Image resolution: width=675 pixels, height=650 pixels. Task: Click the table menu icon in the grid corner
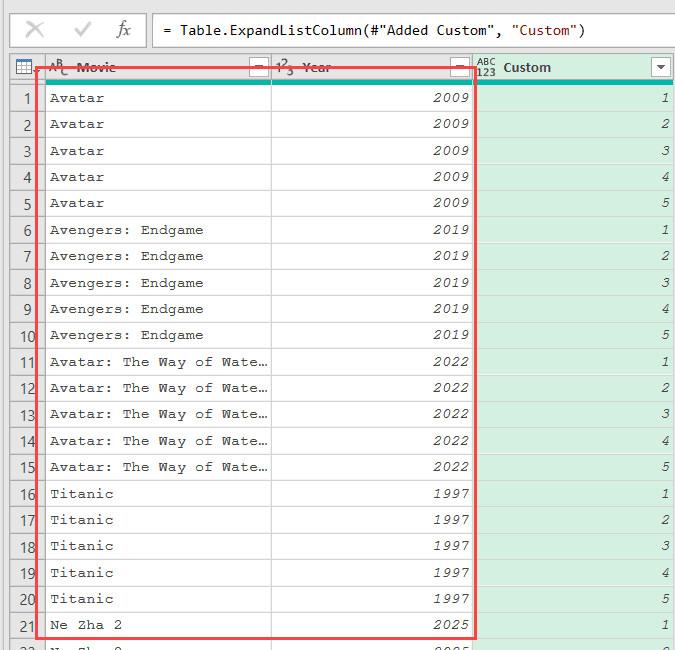tap(23, 68)
